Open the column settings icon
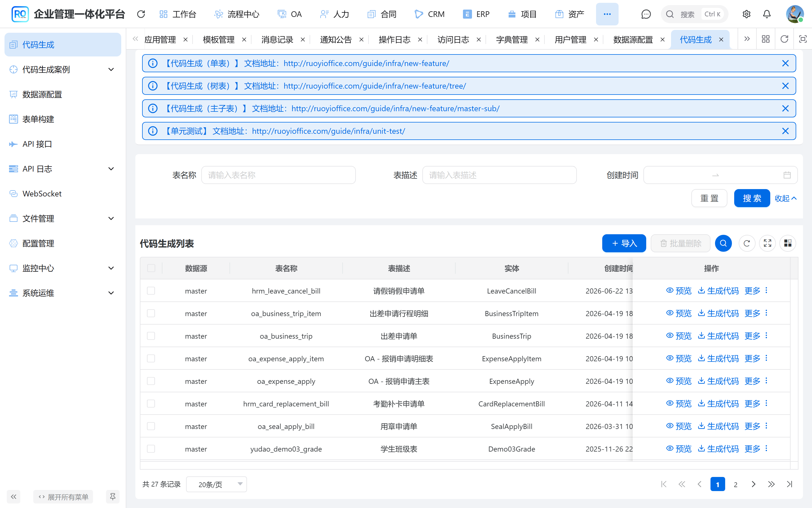 tap(787, 243)
